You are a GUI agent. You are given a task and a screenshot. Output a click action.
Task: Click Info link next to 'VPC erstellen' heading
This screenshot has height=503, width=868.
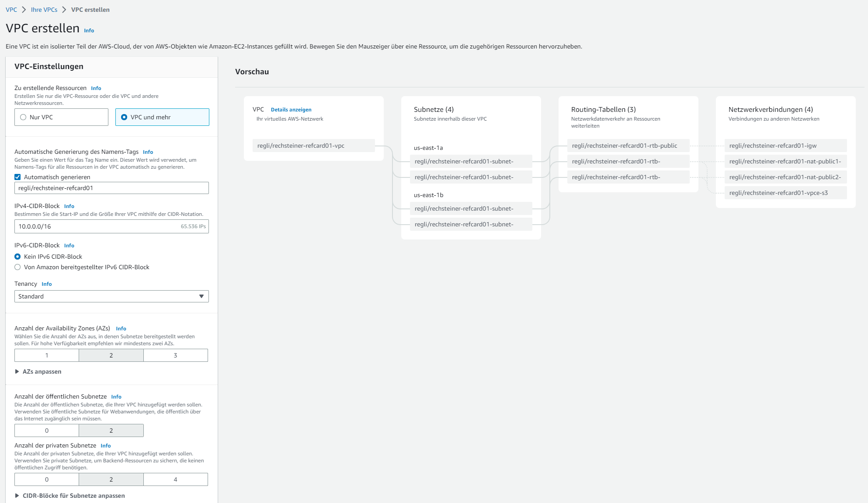click(x=89, y=31)
